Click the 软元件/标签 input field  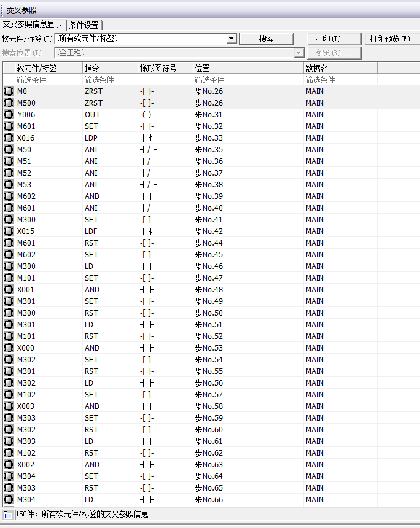(x=141, y=39)
